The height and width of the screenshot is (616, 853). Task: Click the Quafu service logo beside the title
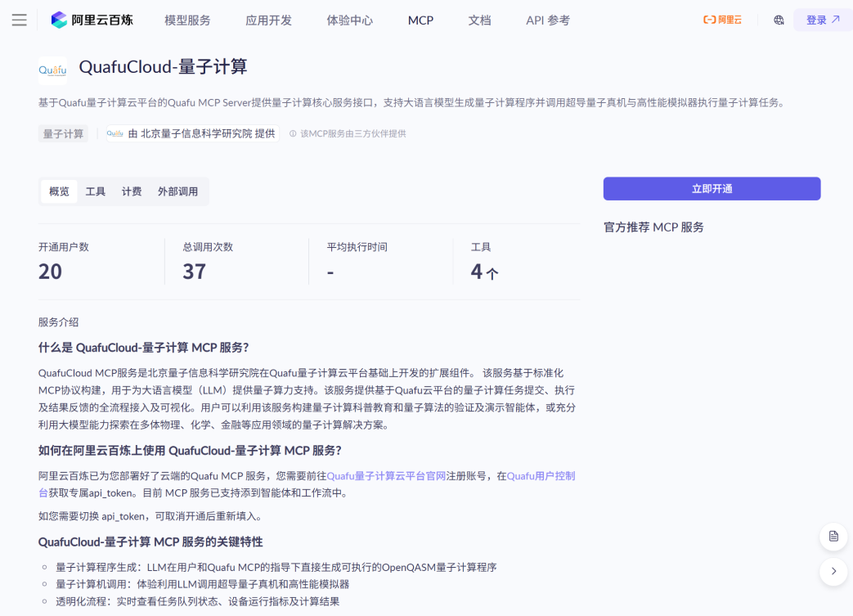click(x=52, y=70)
